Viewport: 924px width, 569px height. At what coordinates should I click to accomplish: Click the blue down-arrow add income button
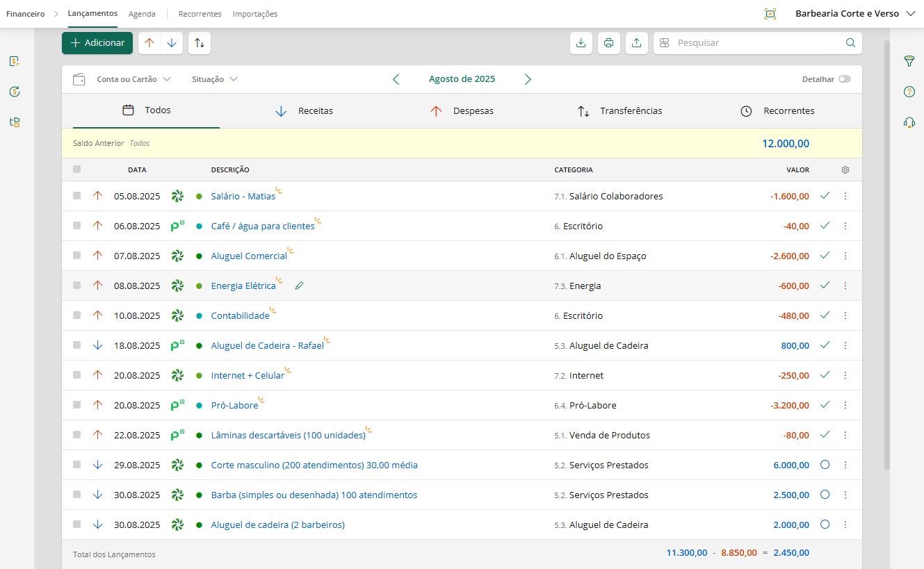172,43
